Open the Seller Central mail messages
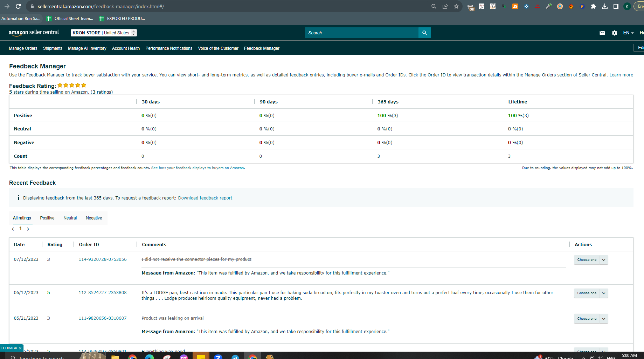 (x=602, y=33)
